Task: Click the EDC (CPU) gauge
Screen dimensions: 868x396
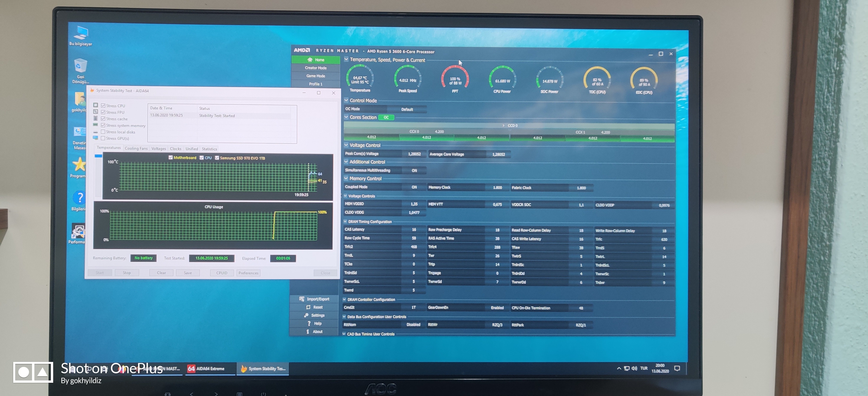Action: click(644, 81)
